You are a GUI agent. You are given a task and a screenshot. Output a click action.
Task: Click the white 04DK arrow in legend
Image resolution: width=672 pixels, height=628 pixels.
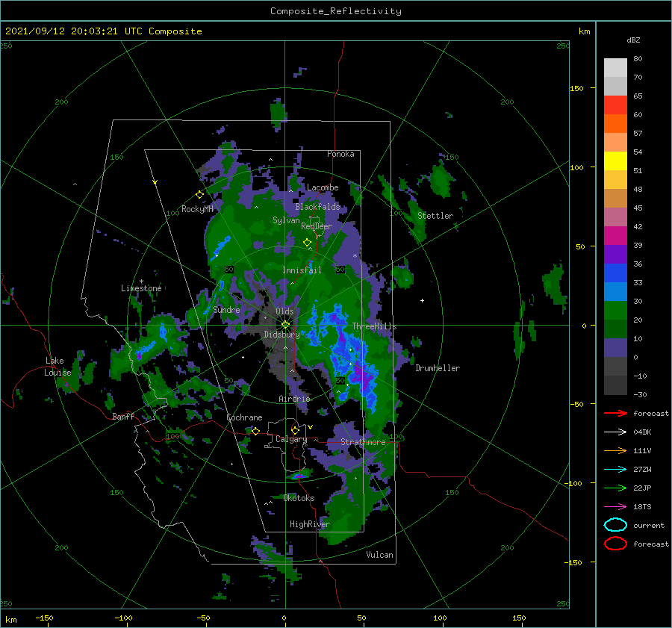(x=615, y=432)
